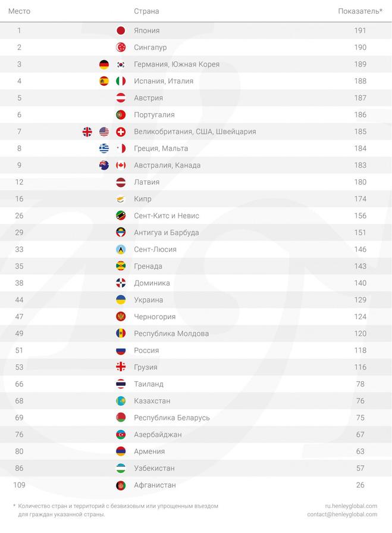The width and height of the screenshot is (392, 533).
Task: Select the score 191 for Japan
Action: coord(360,30)
